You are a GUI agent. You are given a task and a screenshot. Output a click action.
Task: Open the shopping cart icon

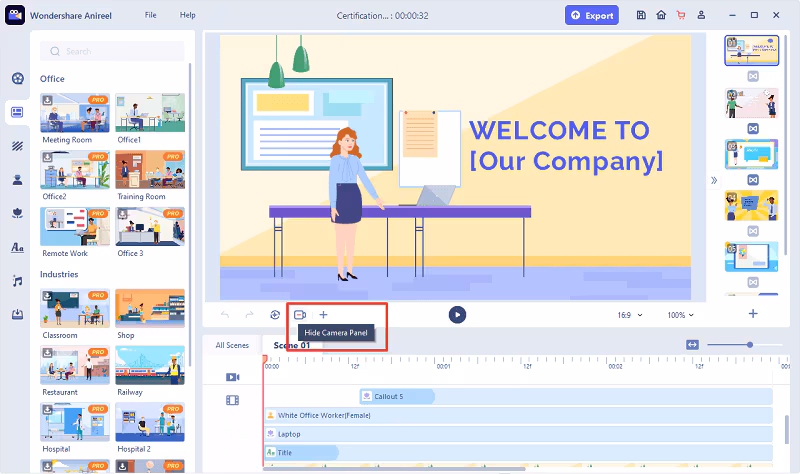pos(681,15)
